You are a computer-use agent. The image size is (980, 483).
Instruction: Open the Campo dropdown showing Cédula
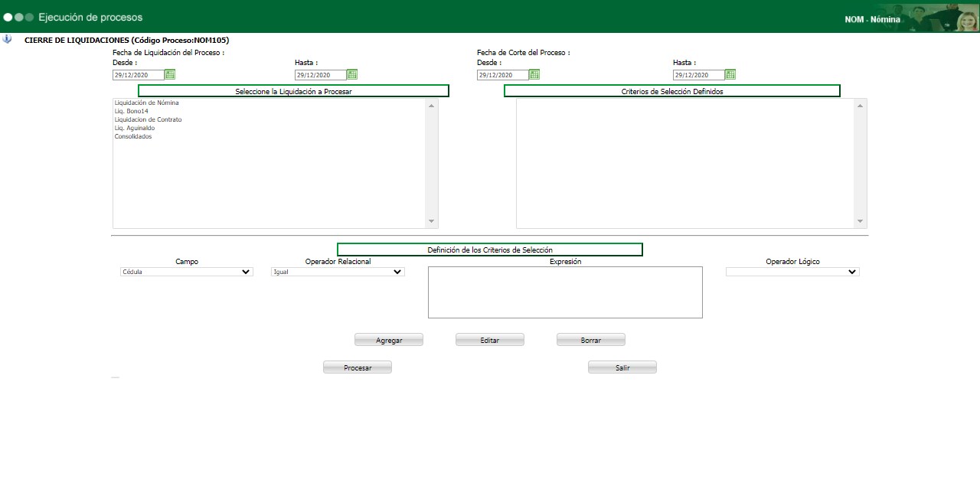click(187, 272)
